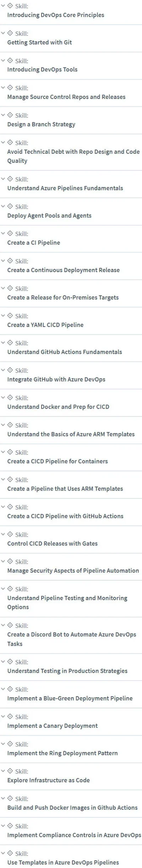The width and height of the screenshot is (142, 868).
Task: Open Use Templates in Azure DevOps Pipelines
Action: click(63, 863)
